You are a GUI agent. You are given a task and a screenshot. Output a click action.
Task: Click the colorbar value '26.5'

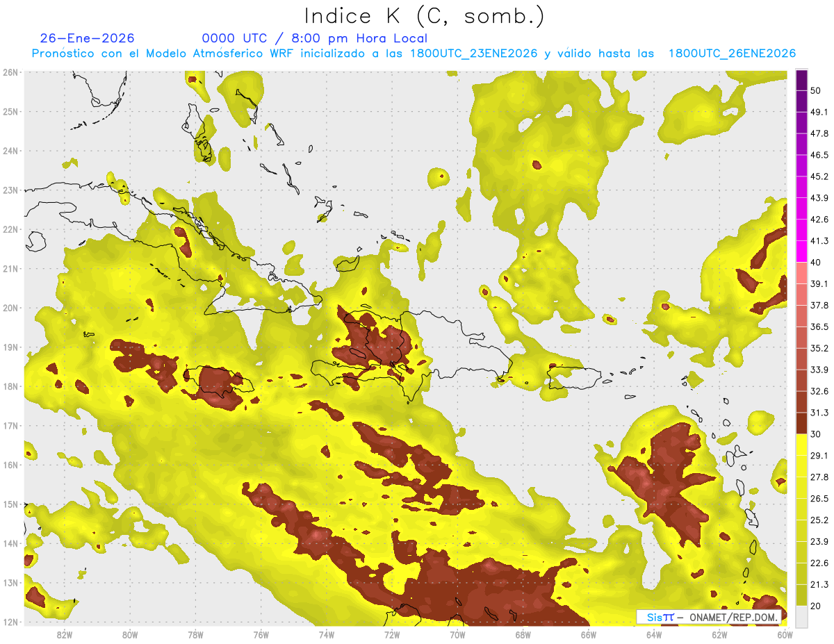click(x=819, y=499)
